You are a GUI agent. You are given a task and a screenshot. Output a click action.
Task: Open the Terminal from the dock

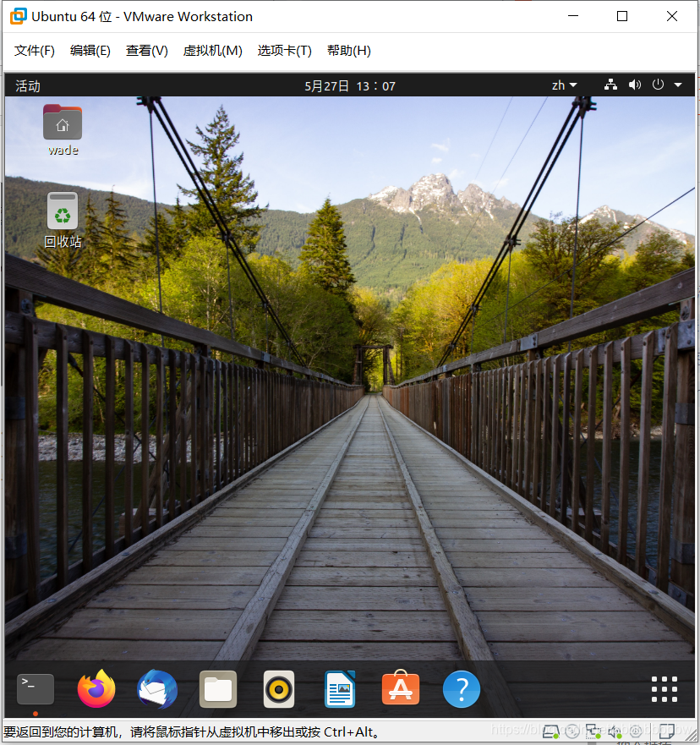[x=35, y=689]
